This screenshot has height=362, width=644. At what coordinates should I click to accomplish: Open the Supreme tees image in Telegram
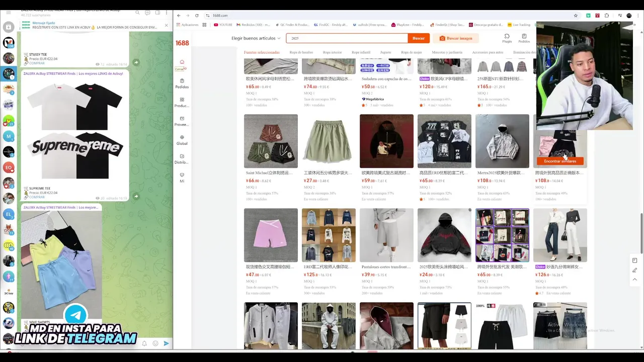[x=74, y=131]
